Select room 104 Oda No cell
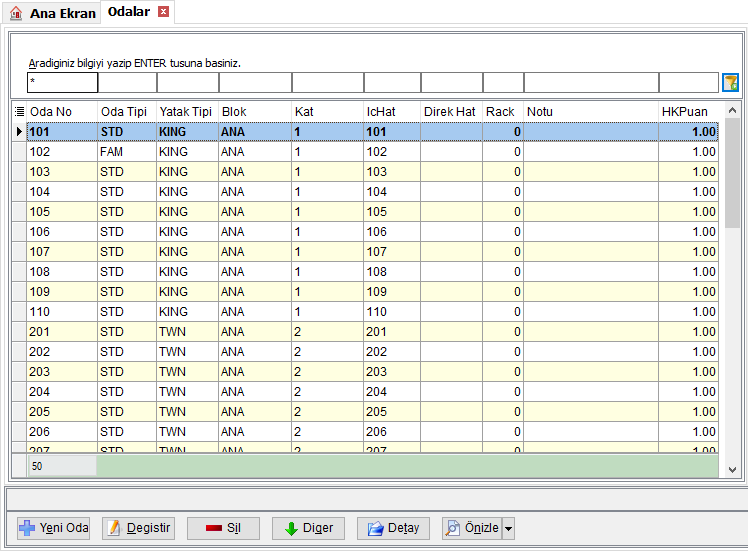 pos(62,192)
